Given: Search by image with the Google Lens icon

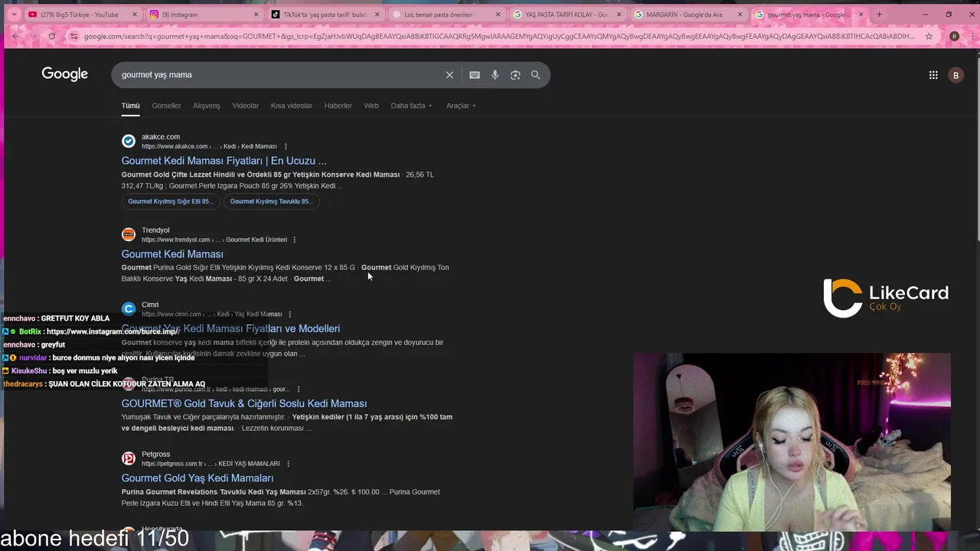Looking at the screenshot, I should pyautogui.click(x=515, y=75).
